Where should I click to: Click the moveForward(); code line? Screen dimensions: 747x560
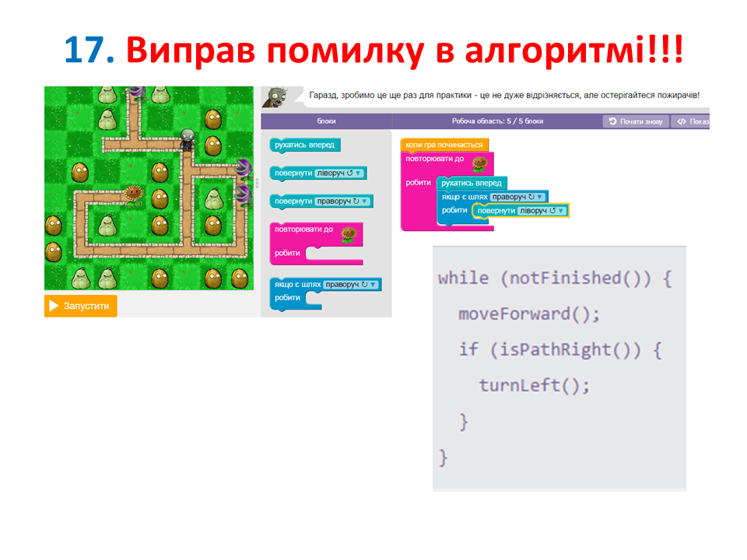pyautogui.click(x=529, y=313)
